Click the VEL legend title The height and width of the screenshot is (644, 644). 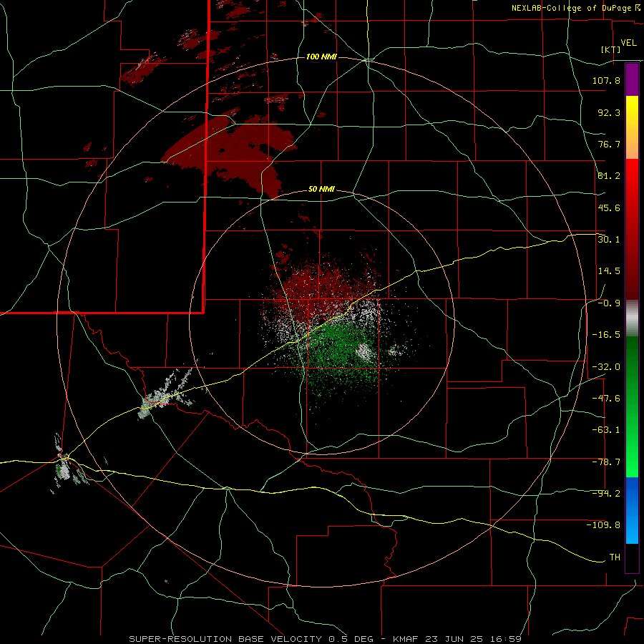click(x=628, y=43)
